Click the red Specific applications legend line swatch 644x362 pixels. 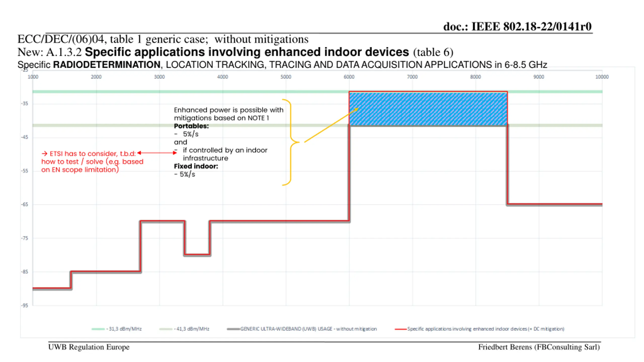tap(401, 329)
